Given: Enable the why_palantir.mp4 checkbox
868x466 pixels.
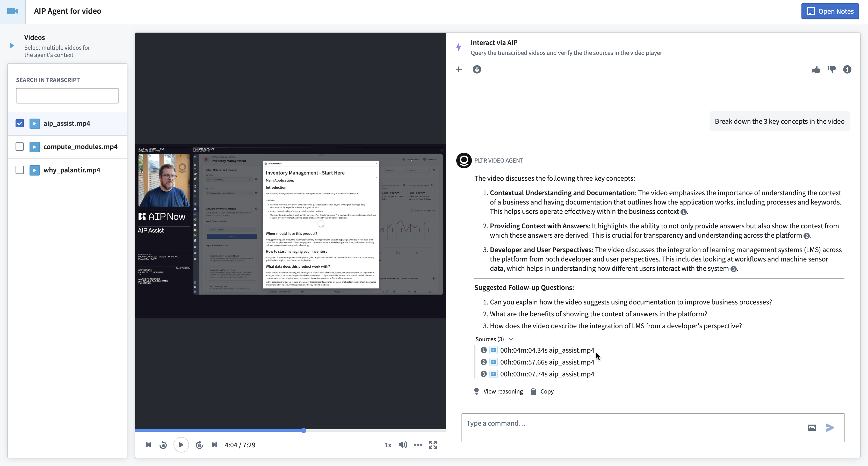Looking at the screenshot, I should coord(19,170).
